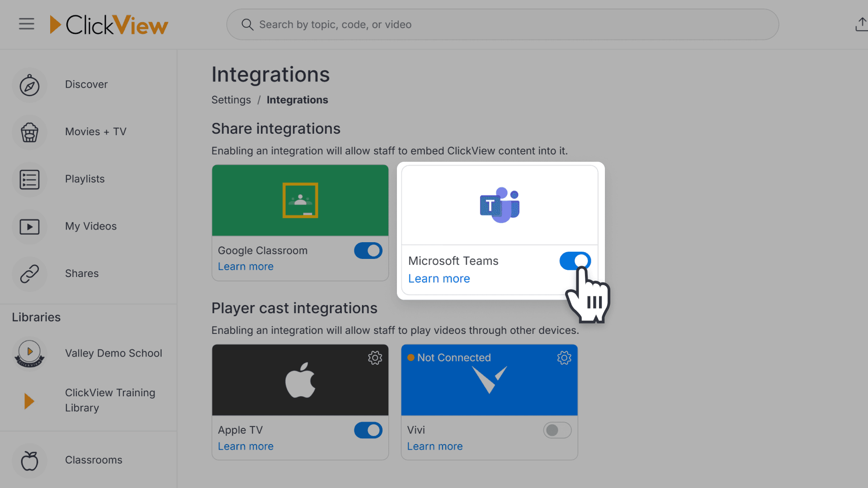Enable the Vivi integration toggle
The width and height of the screenshot is (868, 488).
pyautogui.click(x=557, y=430)
